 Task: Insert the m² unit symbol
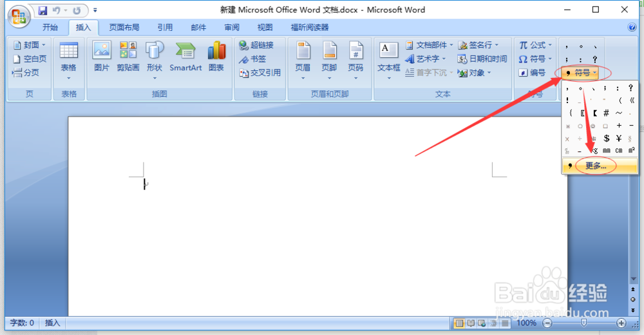tap(631, 151)
